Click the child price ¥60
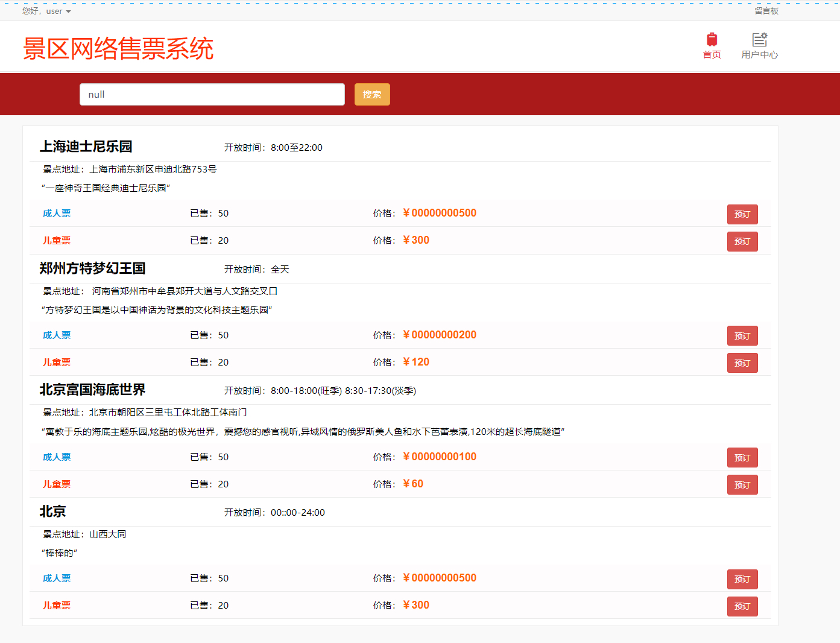Image resolution: width=840 pixels, height=643 pixels. [413, 484]
